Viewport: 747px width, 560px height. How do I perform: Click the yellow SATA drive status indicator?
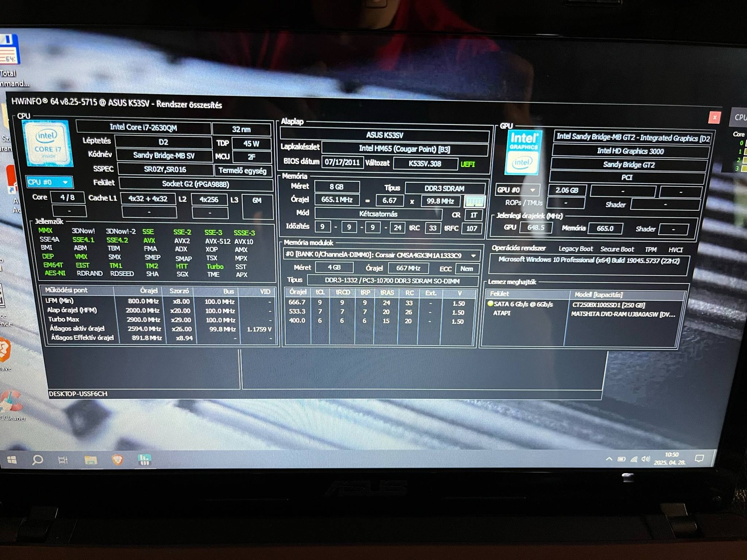490,304
